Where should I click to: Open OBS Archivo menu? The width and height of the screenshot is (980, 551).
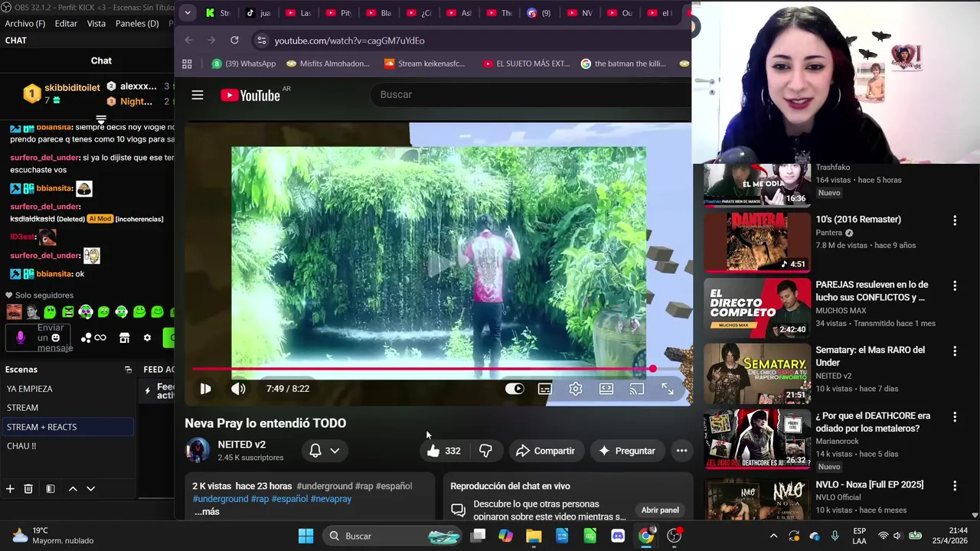tap(25, 24)
